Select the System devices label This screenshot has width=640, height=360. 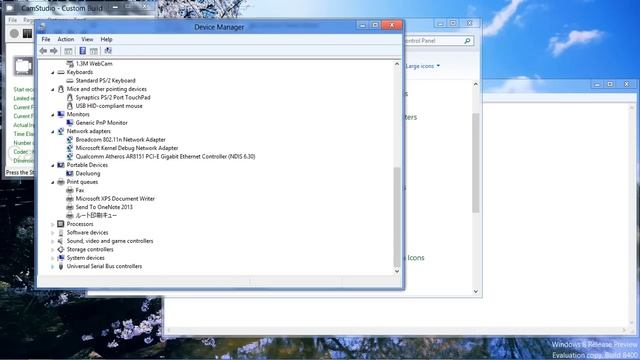(85, 258)
